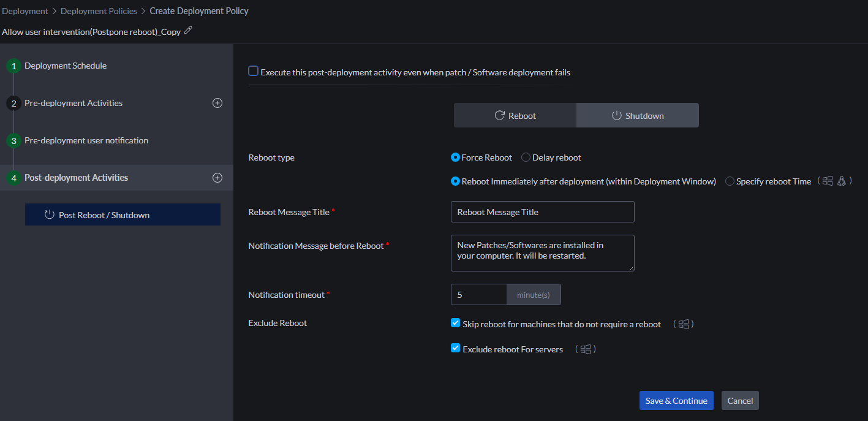Click the pencil icon to rename policy
868x421 pixels.
coord(188,30)
